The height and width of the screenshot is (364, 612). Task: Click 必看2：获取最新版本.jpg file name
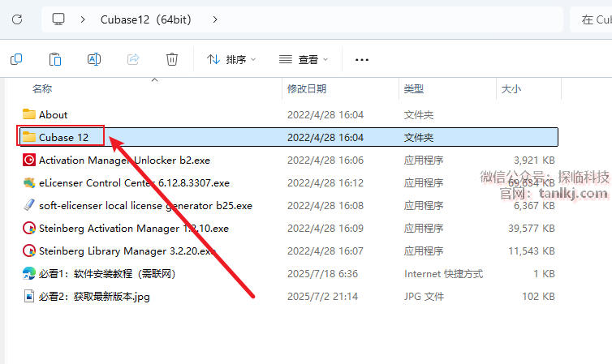pyautogui.click(x=94, y=297)
